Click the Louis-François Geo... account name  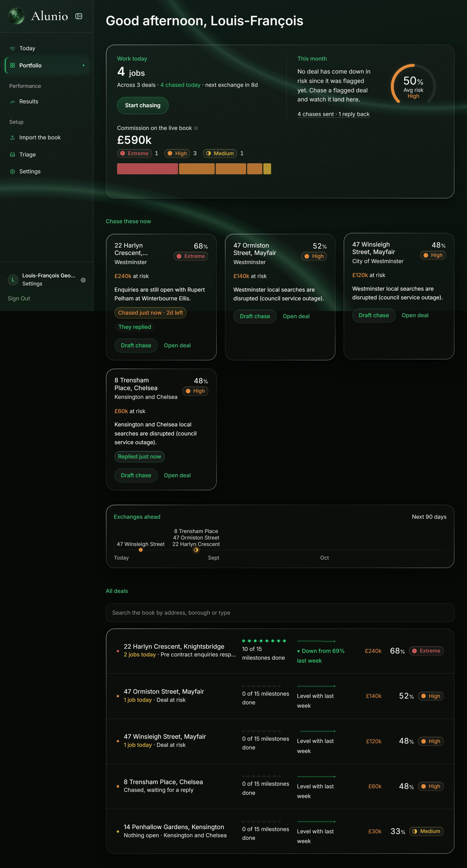(x=49, y=276)
